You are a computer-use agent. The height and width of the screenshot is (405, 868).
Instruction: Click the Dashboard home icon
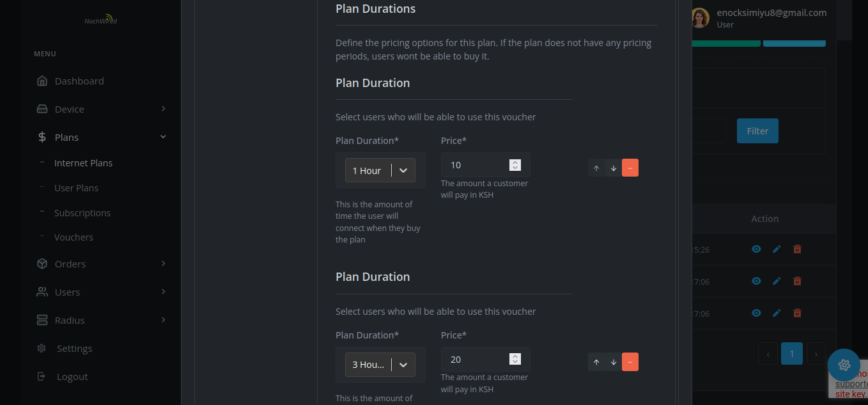(x=42, y=81)
